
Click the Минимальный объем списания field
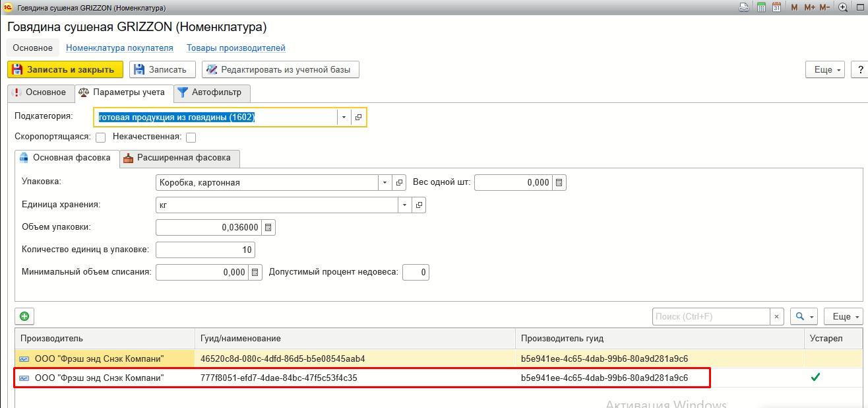pos(202,272)
